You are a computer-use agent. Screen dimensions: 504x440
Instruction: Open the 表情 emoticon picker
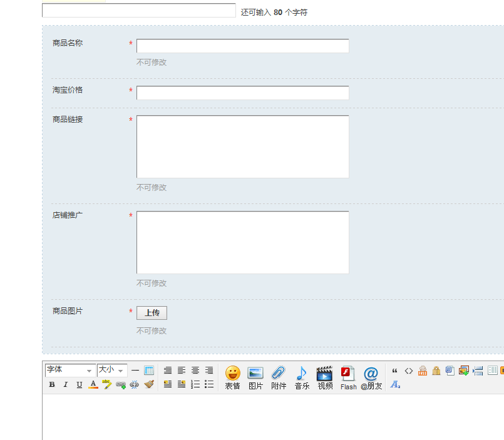pos(233,377)
